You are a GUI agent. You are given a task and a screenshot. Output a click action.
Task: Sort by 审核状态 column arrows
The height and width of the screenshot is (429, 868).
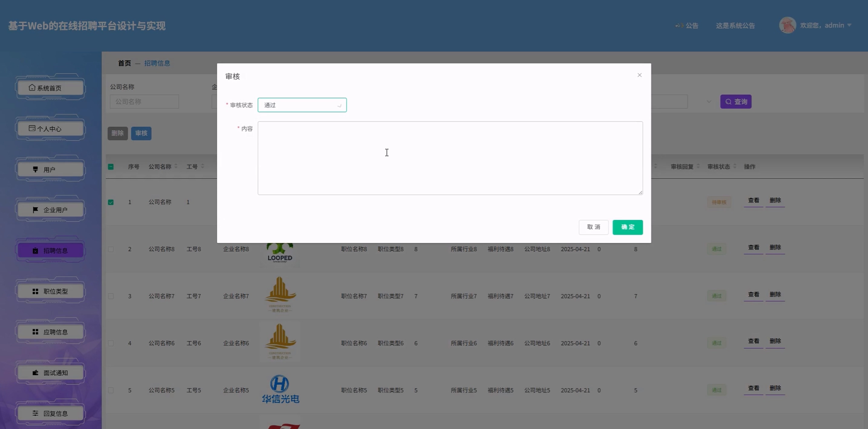tap(735, 166)
